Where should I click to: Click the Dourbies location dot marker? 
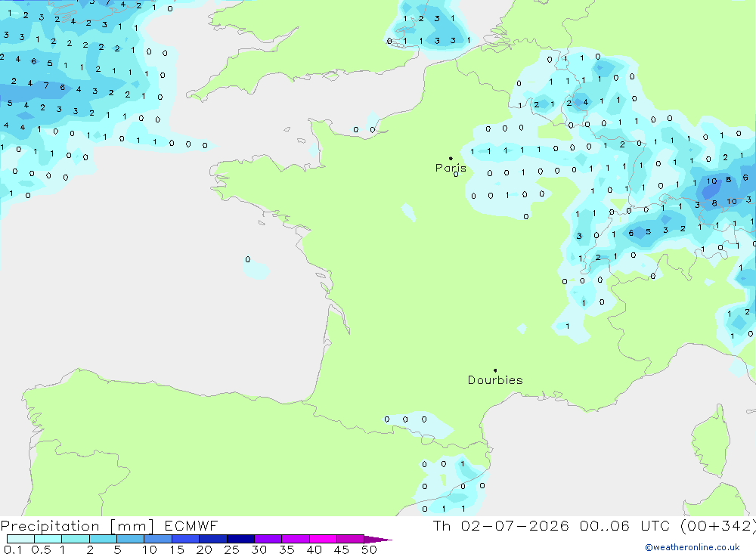(x=495, y=370)
